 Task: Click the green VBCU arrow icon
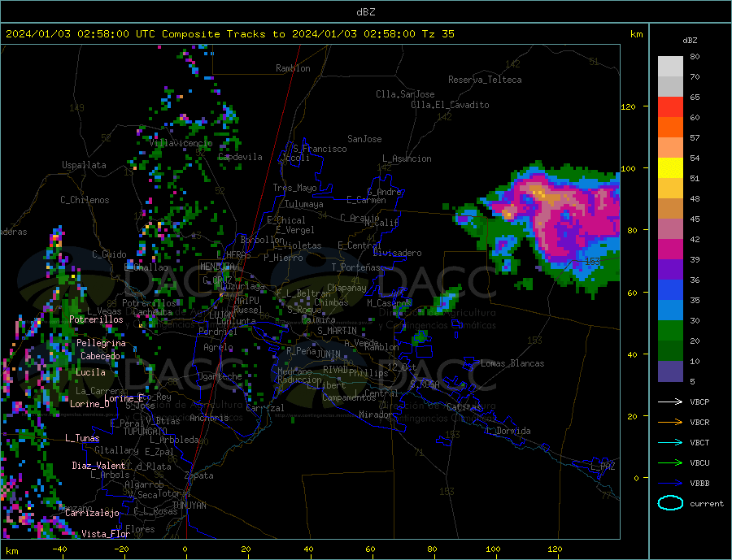(670, 463)
